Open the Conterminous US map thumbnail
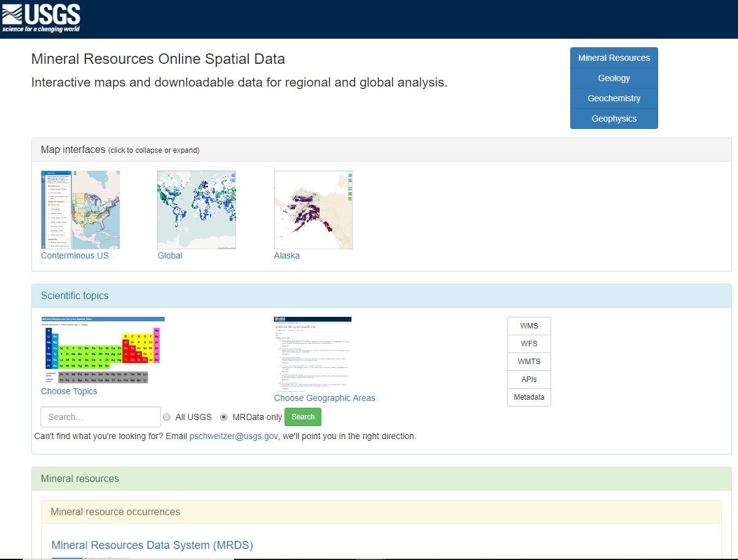Viewport: 738px width, 560px height. 80,209
